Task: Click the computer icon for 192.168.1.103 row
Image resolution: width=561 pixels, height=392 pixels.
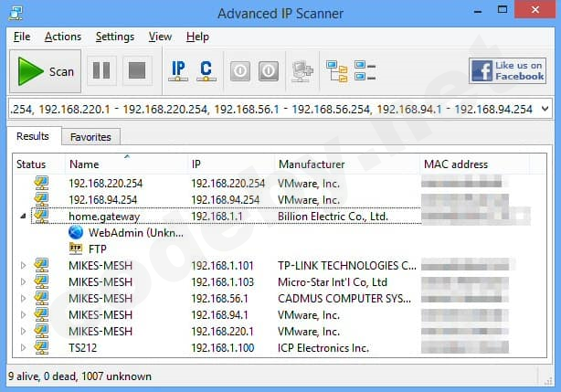Action: (41, 281)
